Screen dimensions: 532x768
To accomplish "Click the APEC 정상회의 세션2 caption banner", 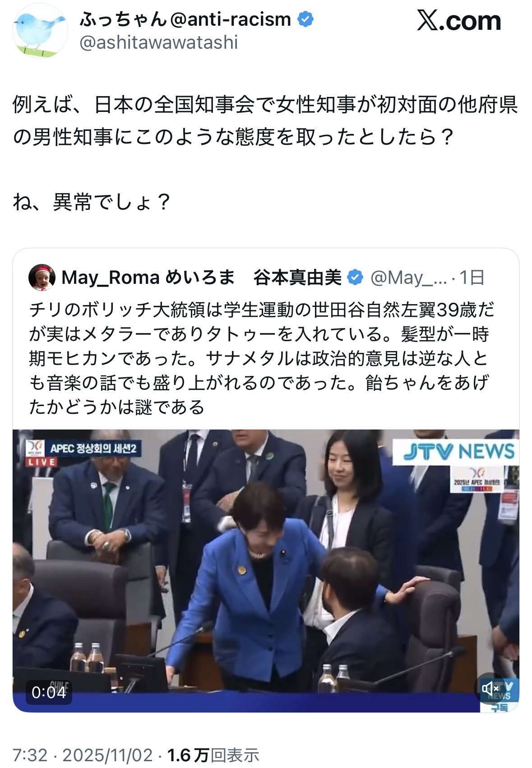I will click(x=93, y=449).
